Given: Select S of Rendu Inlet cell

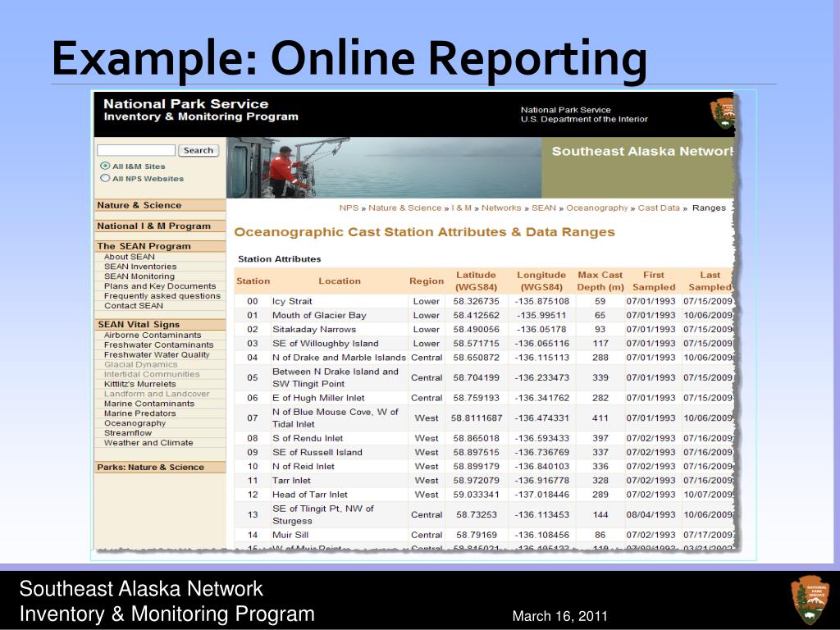Looking at the screenshot, I should click(x=308, y=438).
